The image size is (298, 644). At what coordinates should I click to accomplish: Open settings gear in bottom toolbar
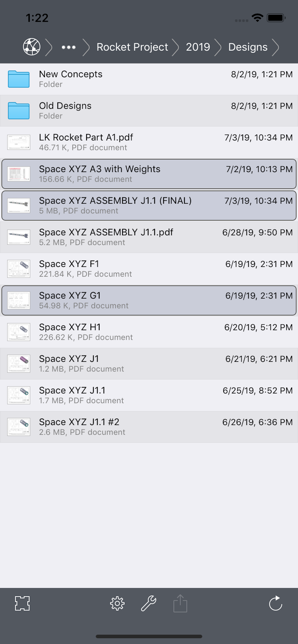(117, 604)
